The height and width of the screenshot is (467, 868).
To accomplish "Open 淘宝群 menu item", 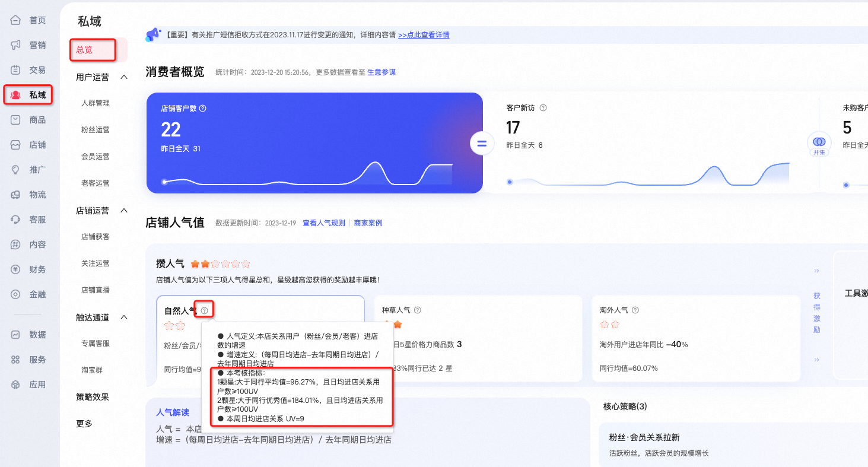I will pos(92,370).
